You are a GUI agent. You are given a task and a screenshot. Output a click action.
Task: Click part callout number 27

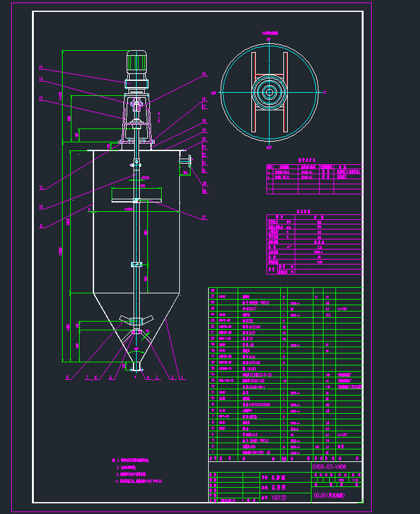[x=204, y=218]
